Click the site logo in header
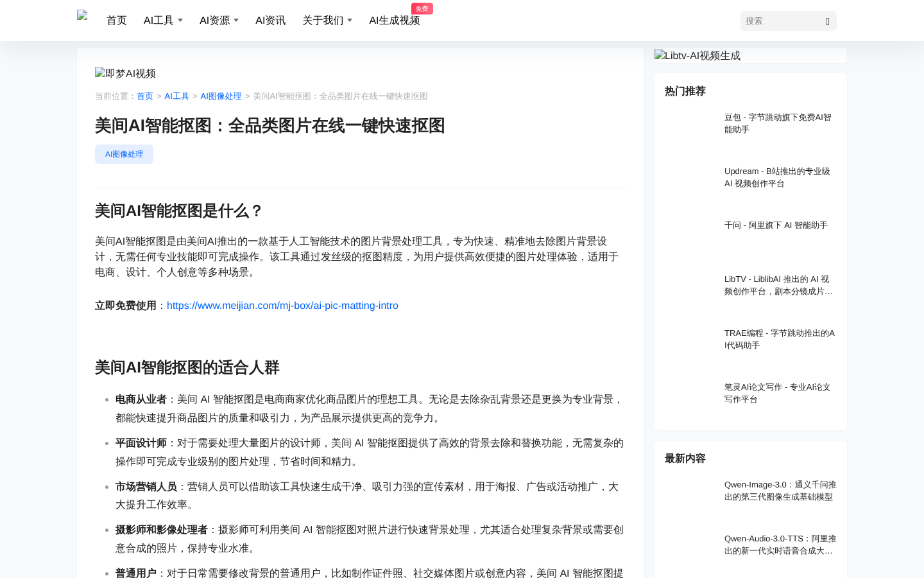 pyautogui.click(x=82, y=15)
